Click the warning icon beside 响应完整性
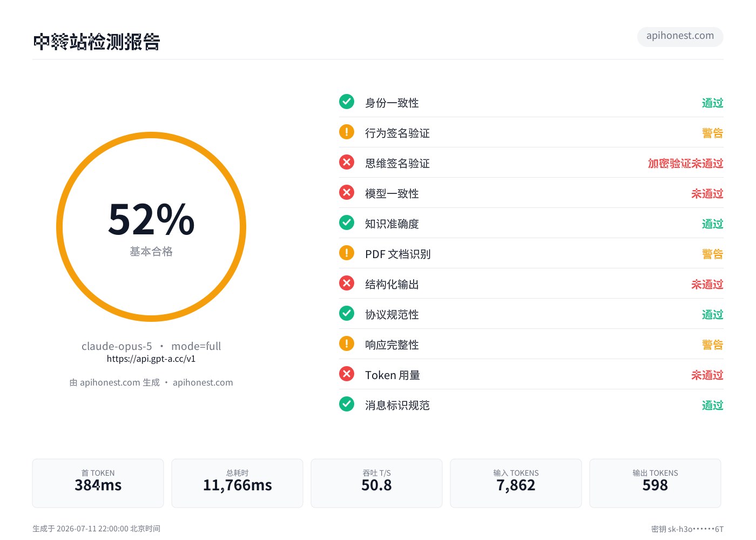The image size is (756, 540). (x=347, y=343)
